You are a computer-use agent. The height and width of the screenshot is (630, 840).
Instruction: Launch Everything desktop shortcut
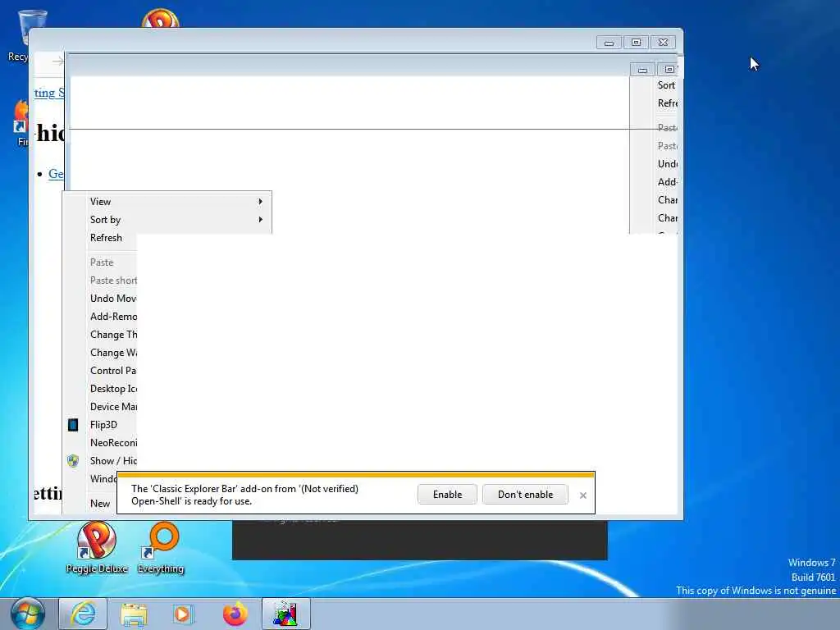[x=161, y=547]
